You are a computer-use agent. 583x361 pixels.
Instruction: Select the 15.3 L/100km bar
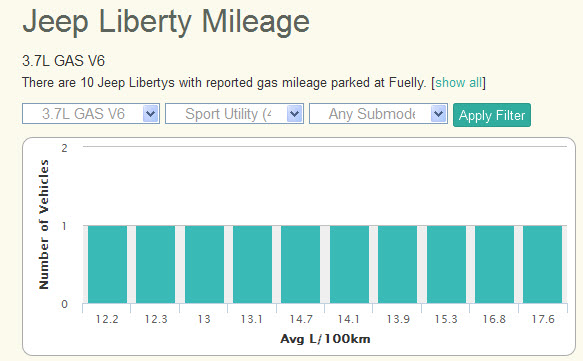tap(446, 264)
